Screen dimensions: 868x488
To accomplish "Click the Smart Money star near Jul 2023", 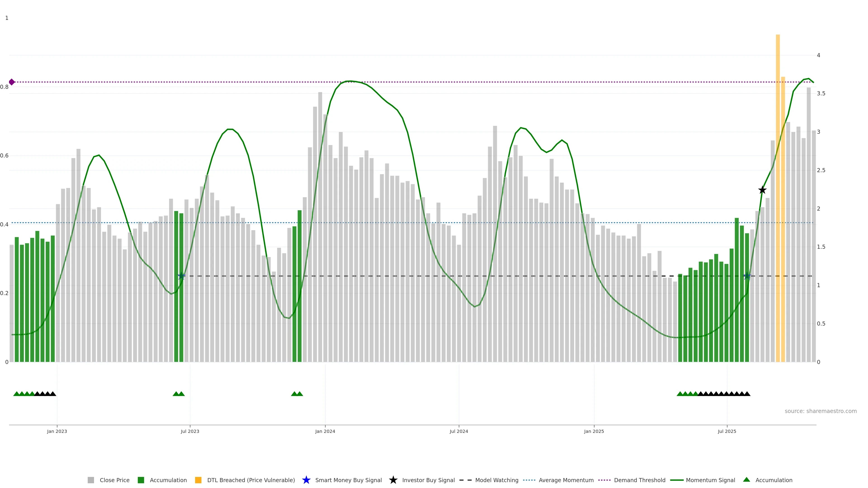I will pos(181,276).
